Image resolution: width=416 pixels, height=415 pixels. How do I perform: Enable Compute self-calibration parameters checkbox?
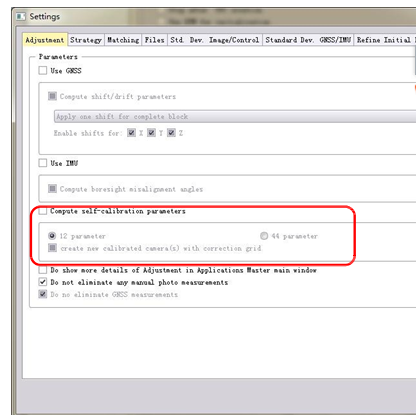43,211
